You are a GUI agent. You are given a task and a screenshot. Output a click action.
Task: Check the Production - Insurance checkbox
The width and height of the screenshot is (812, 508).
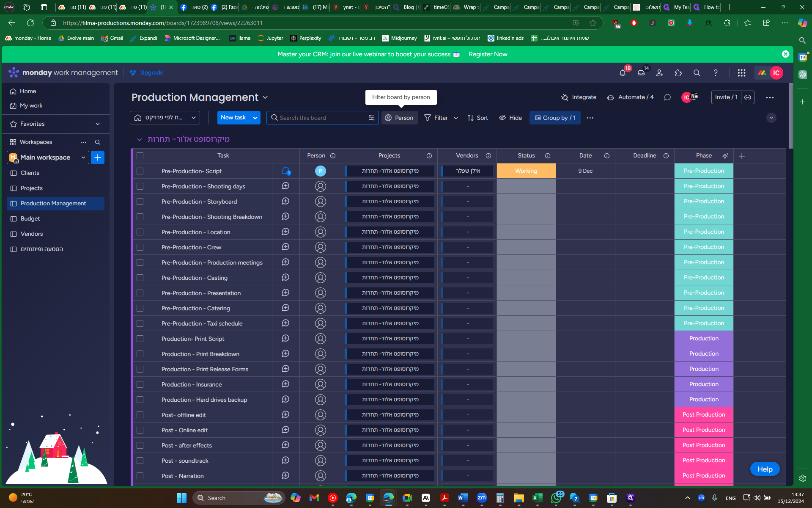point(140,384)
